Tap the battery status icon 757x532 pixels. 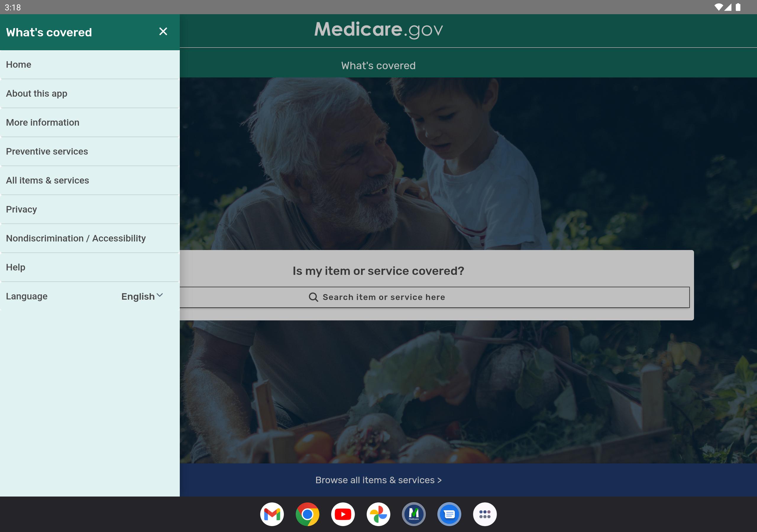pyautogui.click(x=738, y=7)
